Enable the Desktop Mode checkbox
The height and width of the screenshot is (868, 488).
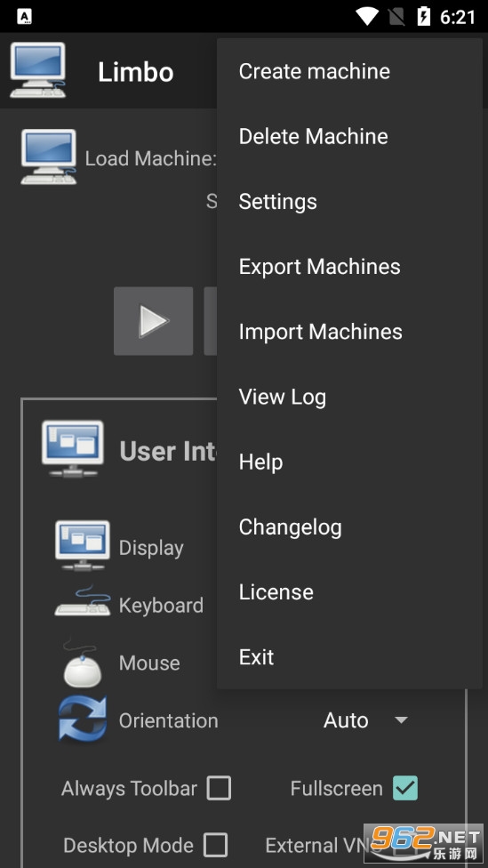coord(215,845)
